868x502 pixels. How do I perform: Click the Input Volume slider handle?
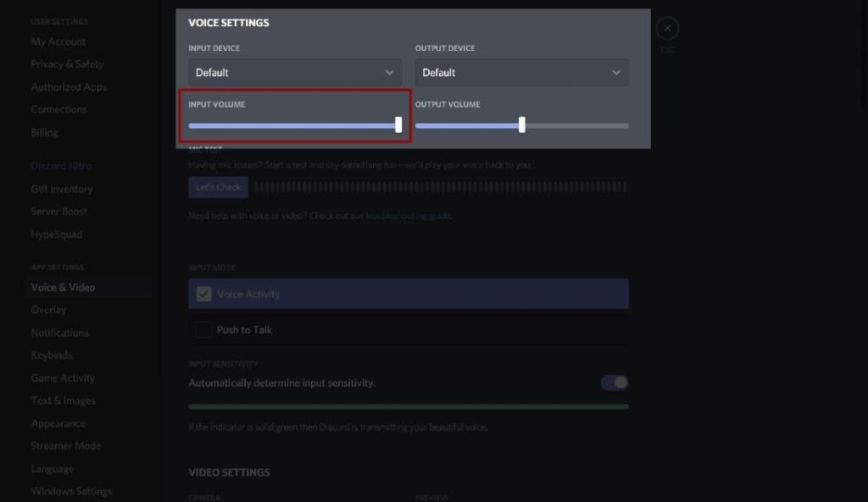pos(398,126)
